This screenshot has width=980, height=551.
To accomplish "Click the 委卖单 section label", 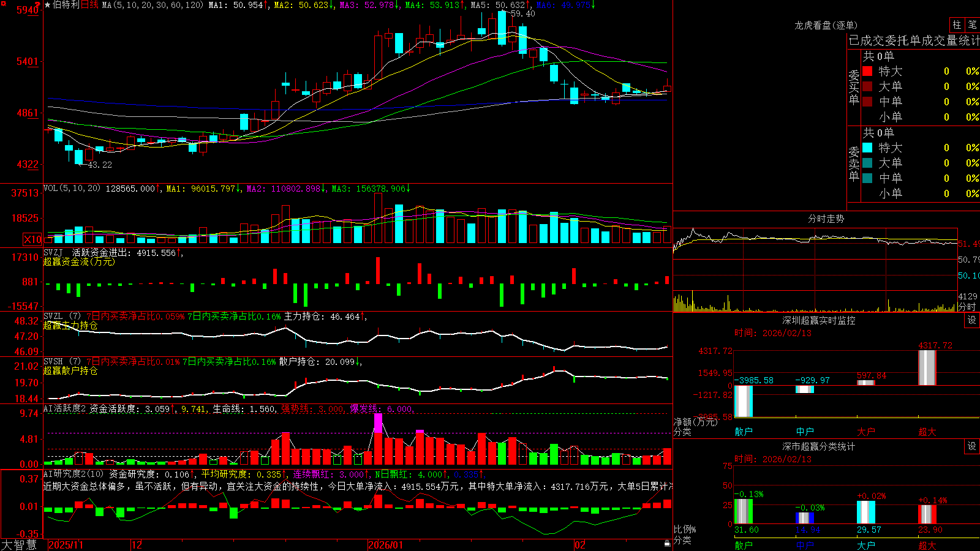I will click(x=854, y=164).
